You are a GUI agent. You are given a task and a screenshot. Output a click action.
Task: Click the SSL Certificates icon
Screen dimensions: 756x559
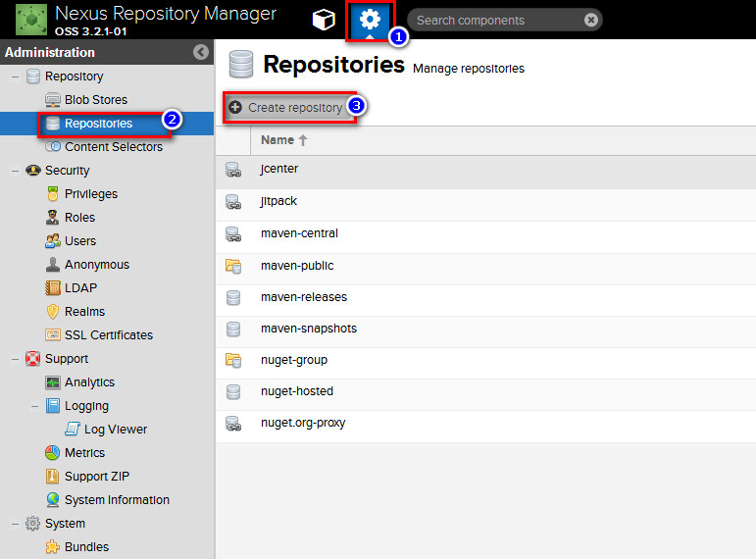tap(53, 334)
